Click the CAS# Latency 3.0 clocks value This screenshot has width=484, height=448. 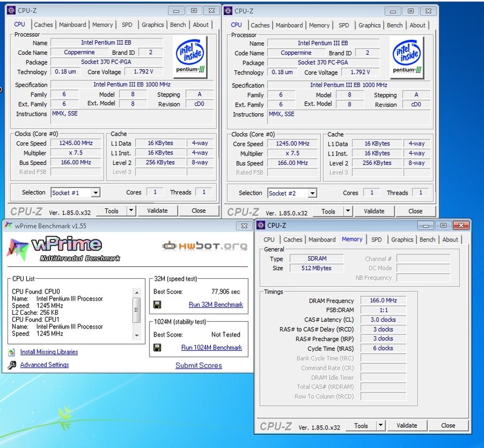pos(383,320)
